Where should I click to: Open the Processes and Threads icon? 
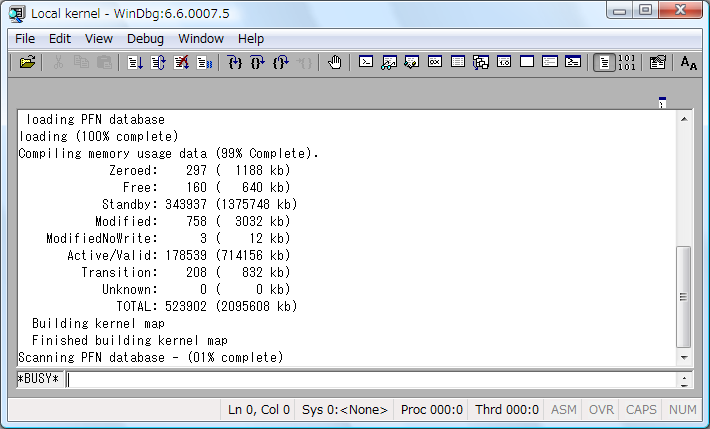click(550, 62)
